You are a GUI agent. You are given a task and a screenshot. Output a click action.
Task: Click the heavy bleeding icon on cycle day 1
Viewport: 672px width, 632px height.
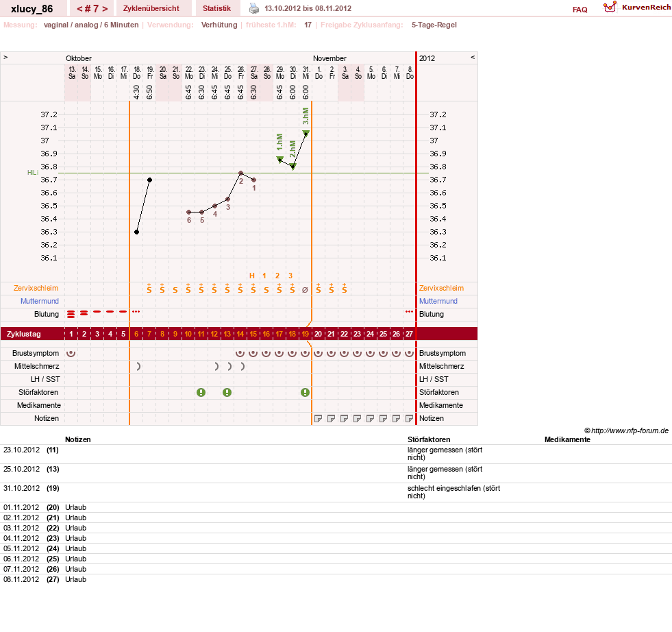tap(71, 314)
